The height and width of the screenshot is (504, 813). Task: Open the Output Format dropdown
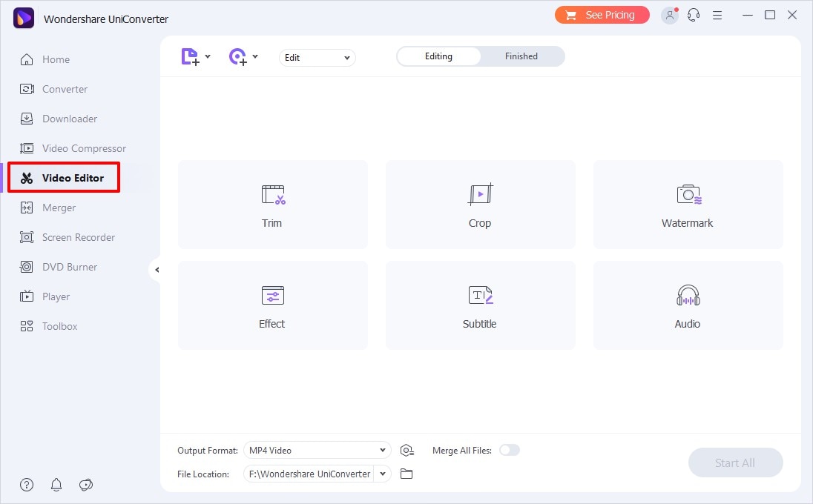(x=317, y=450)
